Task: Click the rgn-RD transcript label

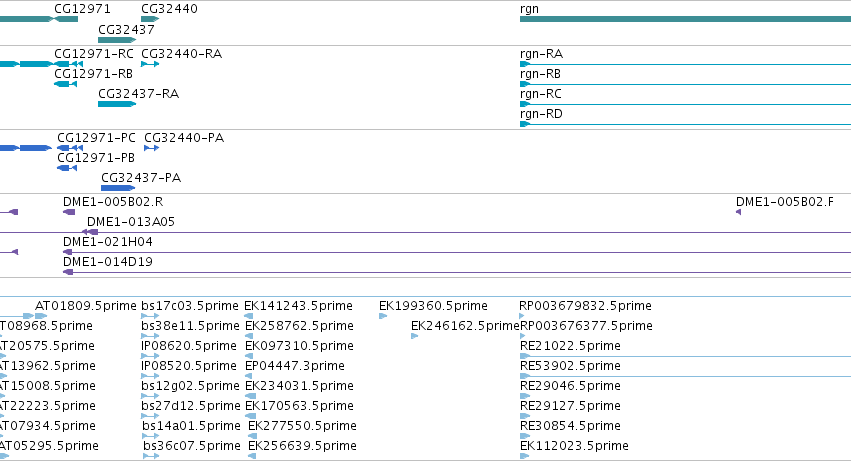Action: tap(541, 114)
